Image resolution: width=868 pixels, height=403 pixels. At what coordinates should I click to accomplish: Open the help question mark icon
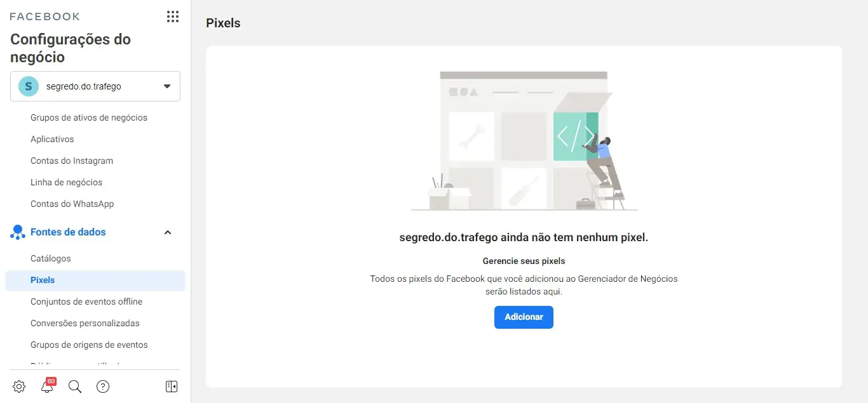(103, 386)
